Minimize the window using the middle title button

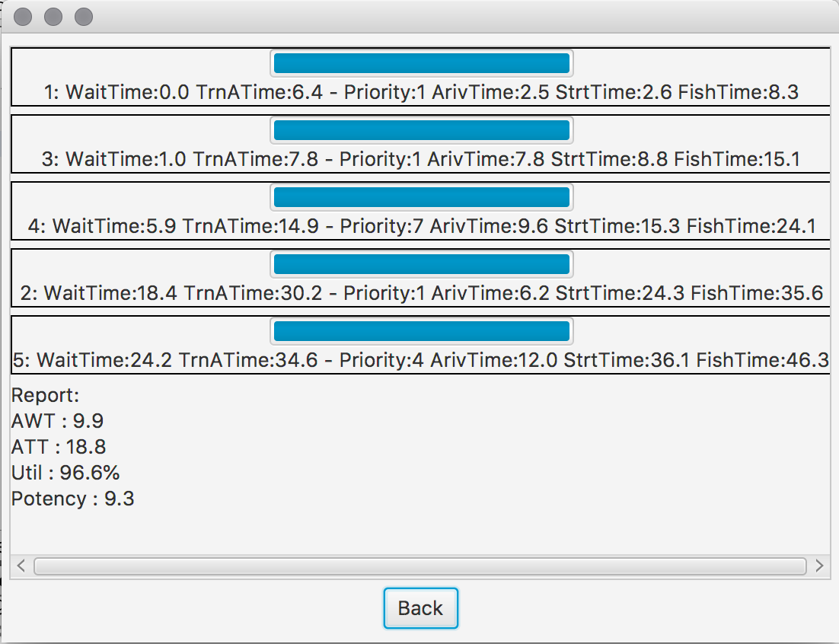click(53, 17)
